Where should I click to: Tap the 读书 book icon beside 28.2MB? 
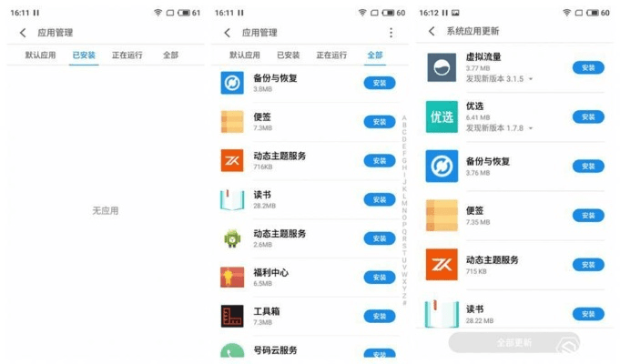[x=232, y=199]
